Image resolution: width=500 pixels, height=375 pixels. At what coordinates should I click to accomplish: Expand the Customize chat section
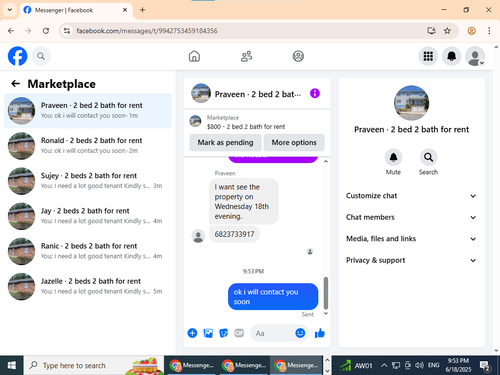click(411, 196)
